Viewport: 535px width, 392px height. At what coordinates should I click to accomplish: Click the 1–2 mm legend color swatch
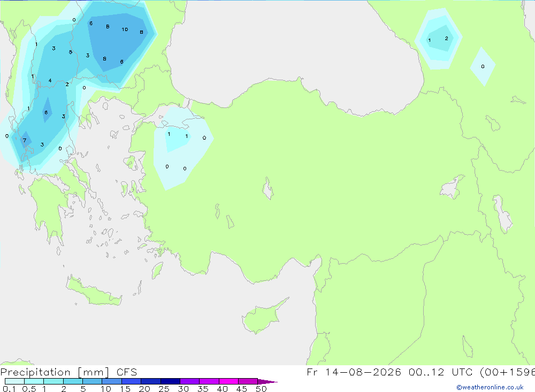click(x=53, y=381)
